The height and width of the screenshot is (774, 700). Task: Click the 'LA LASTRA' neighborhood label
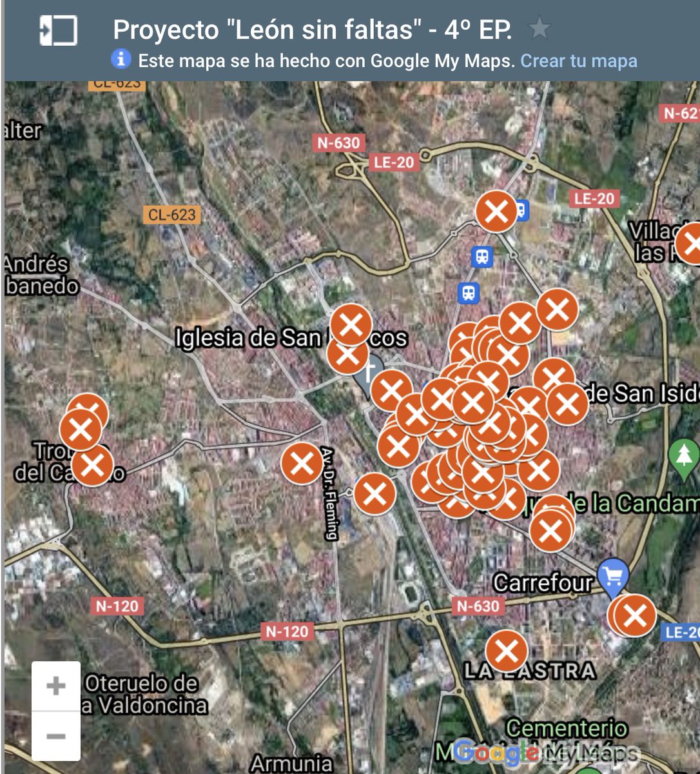coord(530,671)
